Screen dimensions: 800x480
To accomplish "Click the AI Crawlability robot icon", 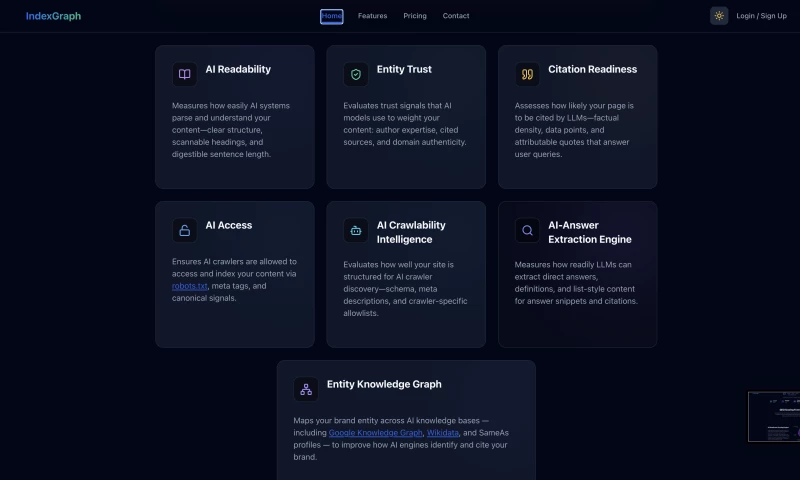I will point(356,230).
